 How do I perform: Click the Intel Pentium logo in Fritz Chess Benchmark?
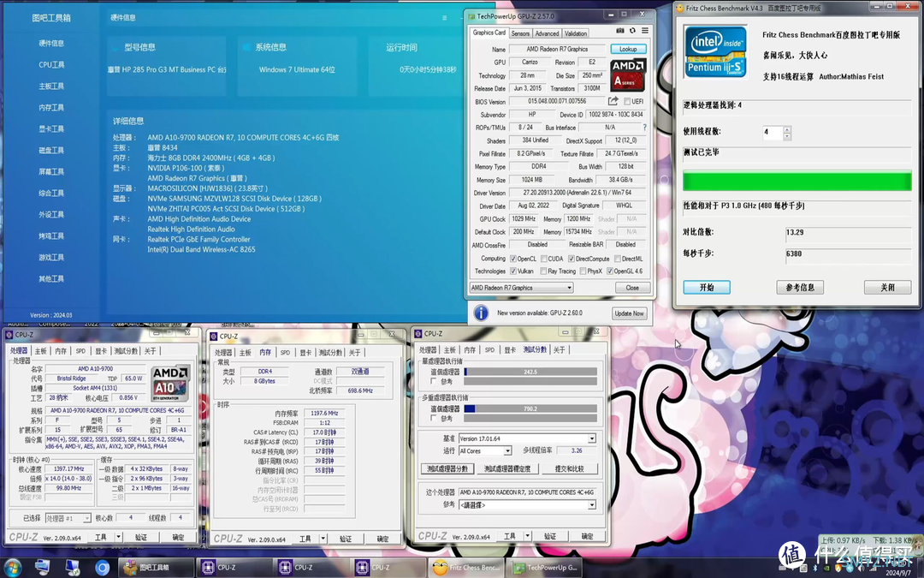715,52
